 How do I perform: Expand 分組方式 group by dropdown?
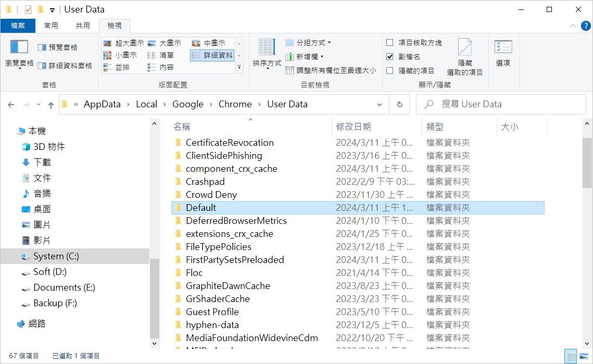coord(308,43)
